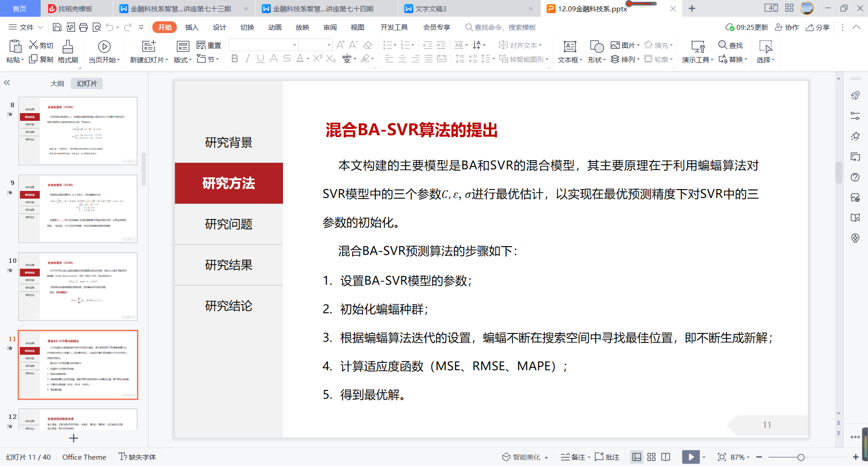Click the Reset (重置) button
This screenshot has height=466, width=868.
tap(209, 45)
